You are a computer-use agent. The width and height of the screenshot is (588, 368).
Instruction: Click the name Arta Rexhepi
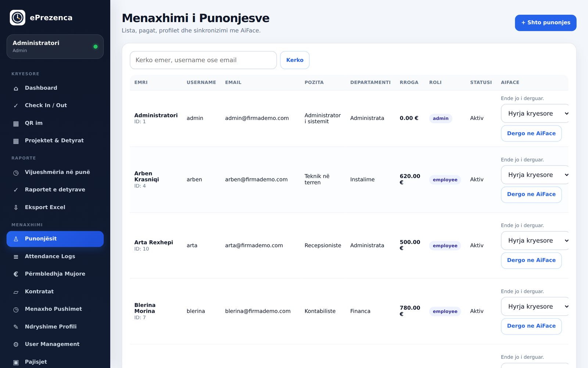click(154, 243)
